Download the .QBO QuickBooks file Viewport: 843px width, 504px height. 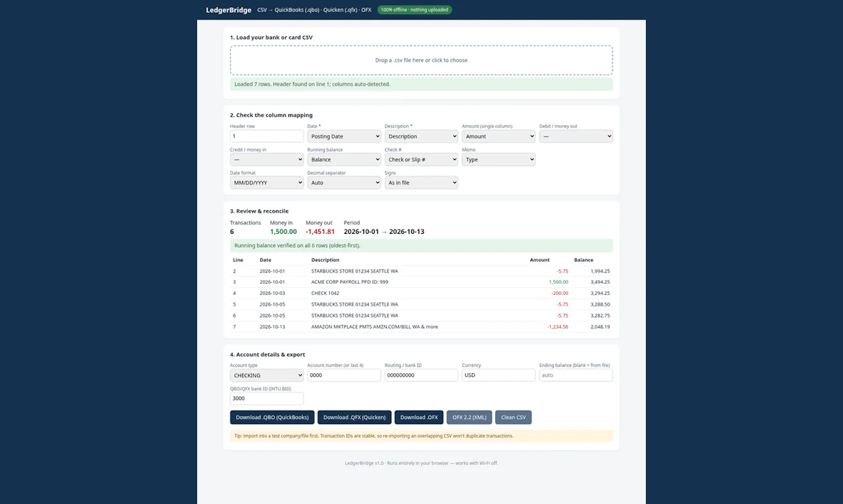click(272, 418)
